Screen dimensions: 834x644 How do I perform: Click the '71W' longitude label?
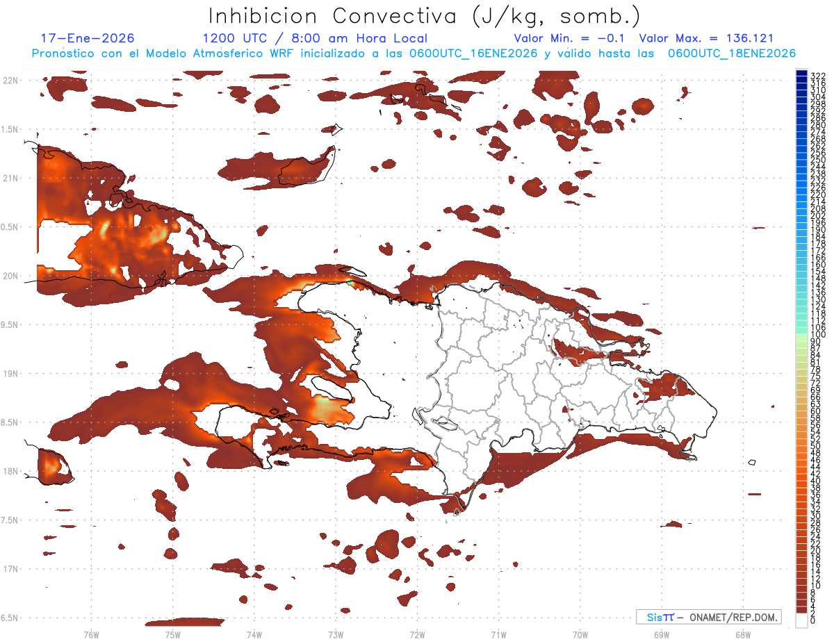(498, 634)
